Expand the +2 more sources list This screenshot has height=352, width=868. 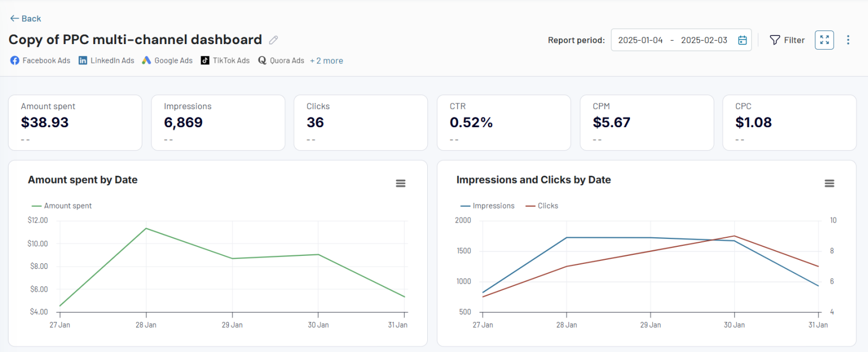(x=326, y=60)
